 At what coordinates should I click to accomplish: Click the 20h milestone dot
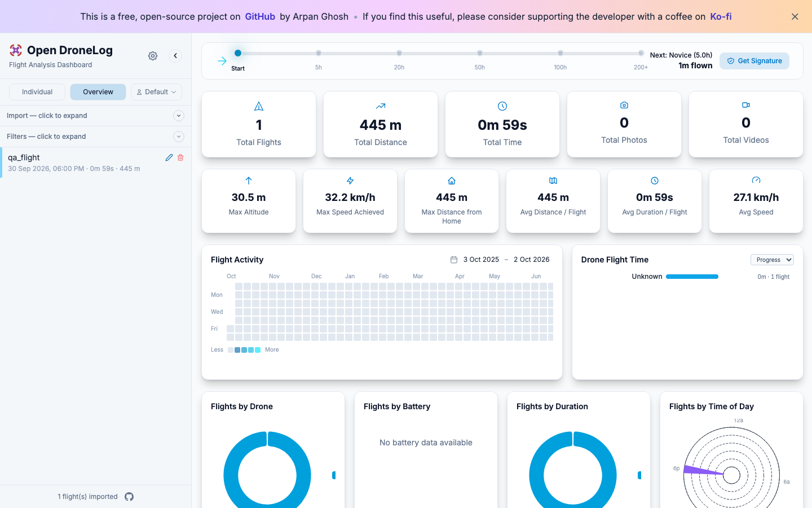point(399,53)
